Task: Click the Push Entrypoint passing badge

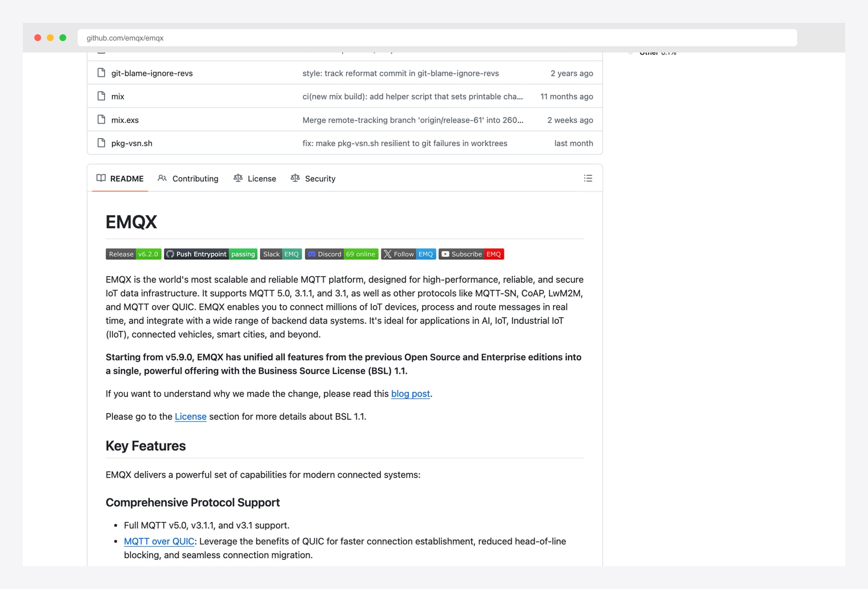Action: [211, 254]
